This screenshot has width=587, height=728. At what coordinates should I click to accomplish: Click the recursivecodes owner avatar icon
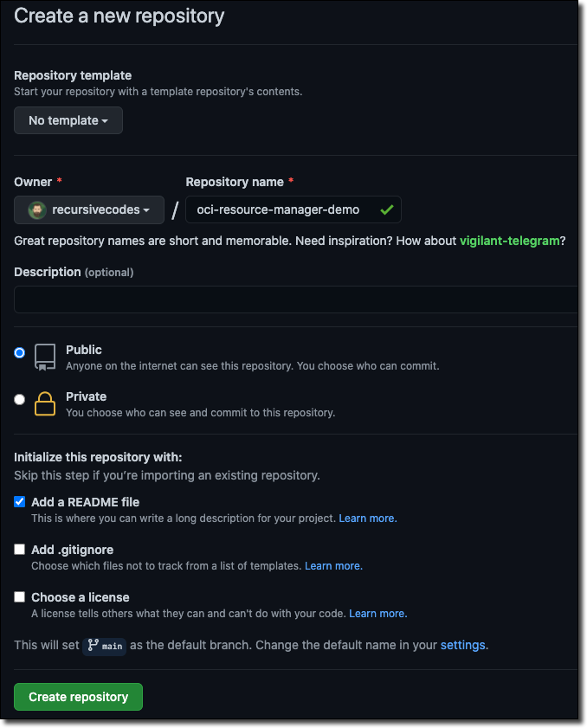36,210
